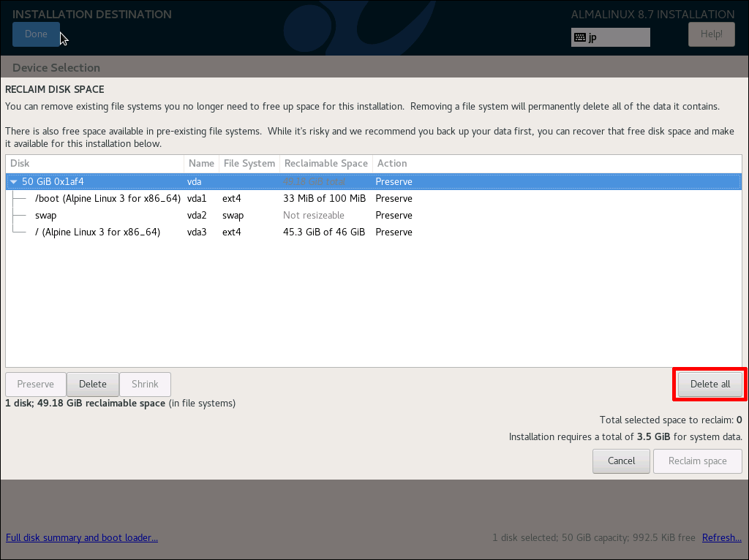This screenshot has height=560, width=749.
Task: Select the / (Alpine Linux 3) root partition row
Action: (x=374, y=232)
